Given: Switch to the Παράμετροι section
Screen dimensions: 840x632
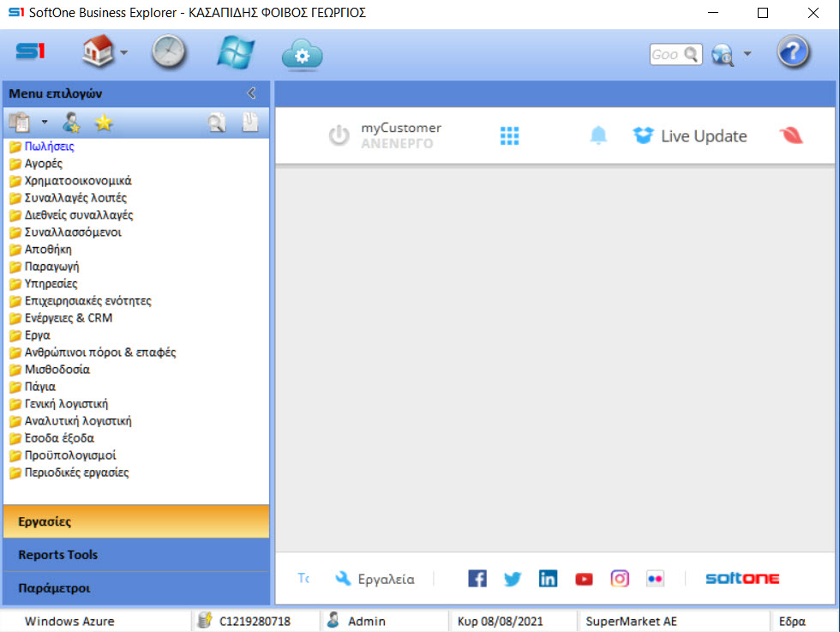Looking at the screenshot, I should 136,588.
